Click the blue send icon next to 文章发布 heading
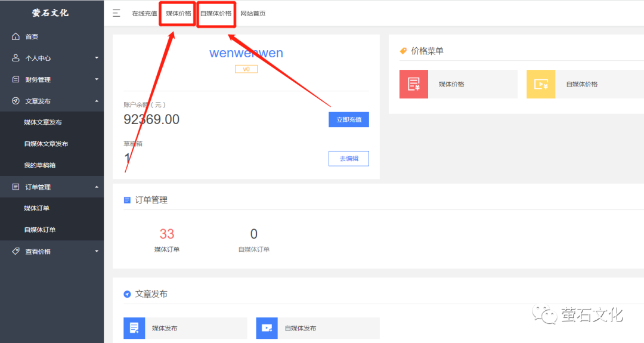Screen dimensions: 644x343 [127, 294]
